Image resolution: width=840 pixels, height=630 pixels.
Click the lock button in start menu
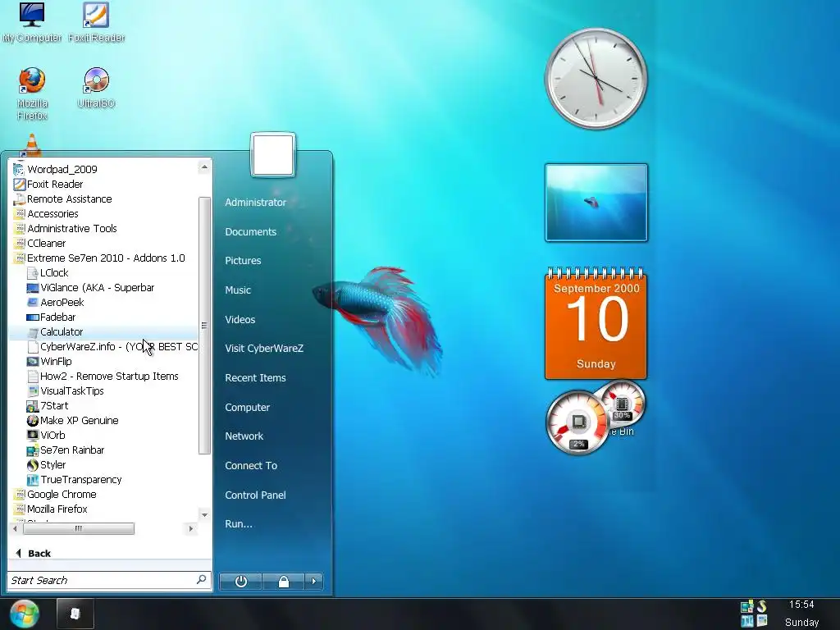[x=283, y=582]
